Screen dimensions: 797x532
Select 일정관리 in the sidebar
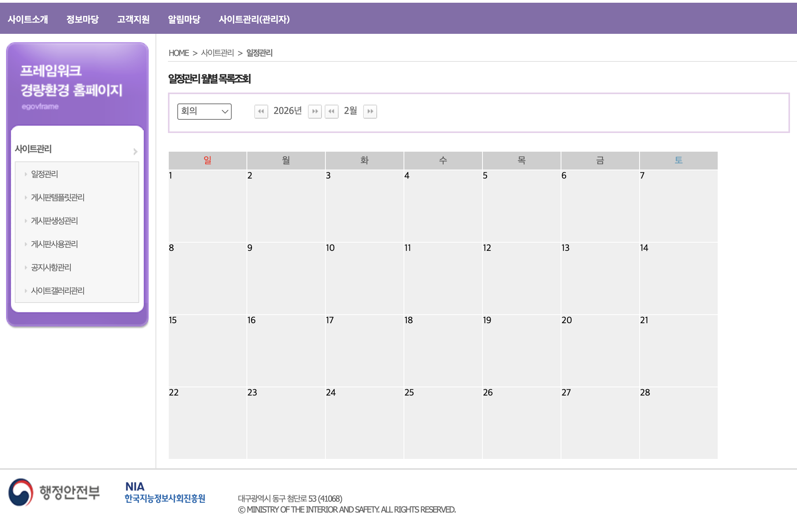click(44, 174)
